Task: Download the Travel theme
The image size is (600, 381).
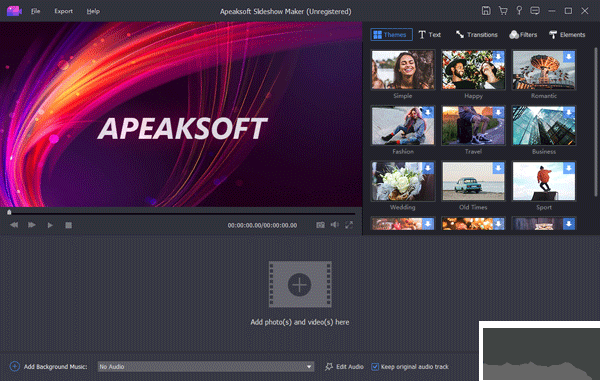Action: click(x=498, y=112)
